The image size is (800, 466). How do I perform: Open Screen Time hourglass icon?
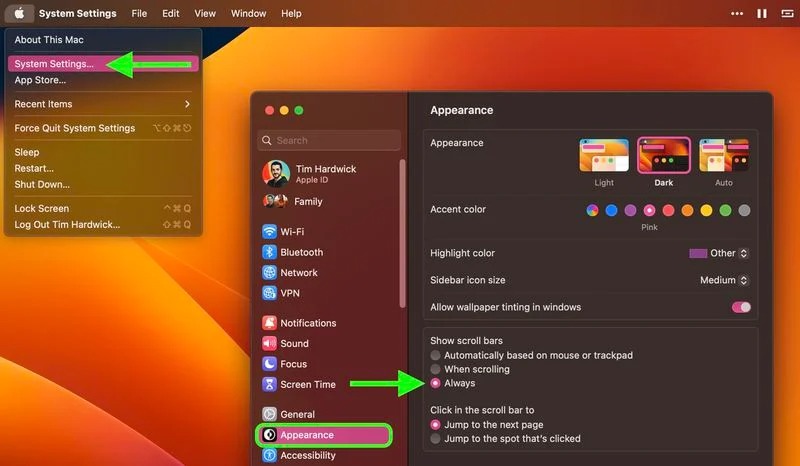(269, 384)
